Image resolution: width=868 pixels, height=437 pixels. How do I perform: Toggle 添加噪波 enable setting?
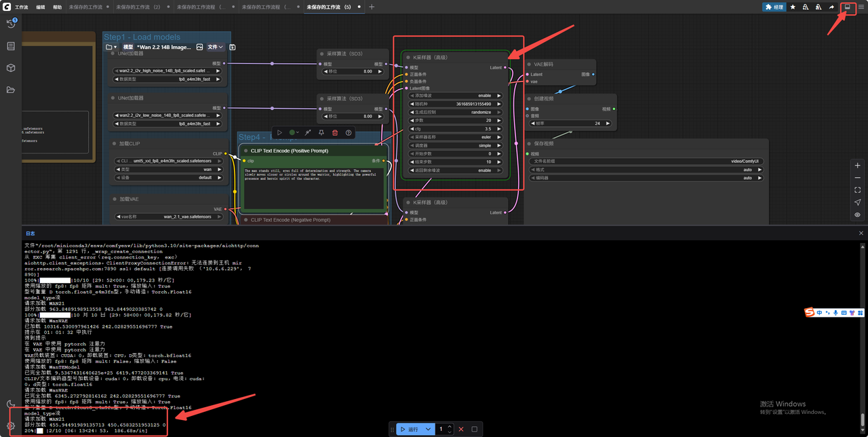tap(455, 96)
